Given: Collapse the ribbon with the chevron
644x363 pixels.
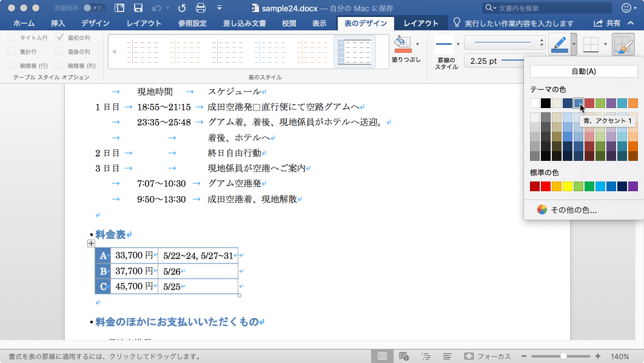Looking at the screenshot, I should [x=631, y=23].
